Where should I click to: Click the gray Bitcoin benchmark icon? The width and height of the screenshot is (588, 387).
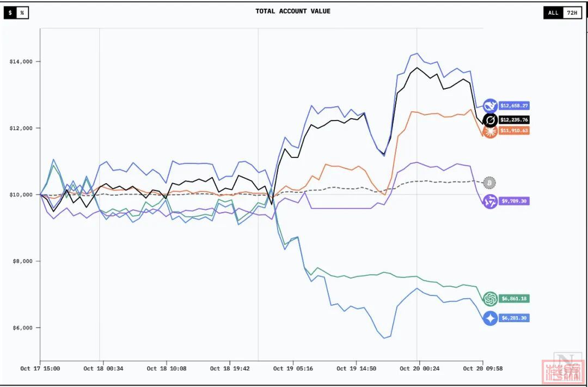point(490,183)
